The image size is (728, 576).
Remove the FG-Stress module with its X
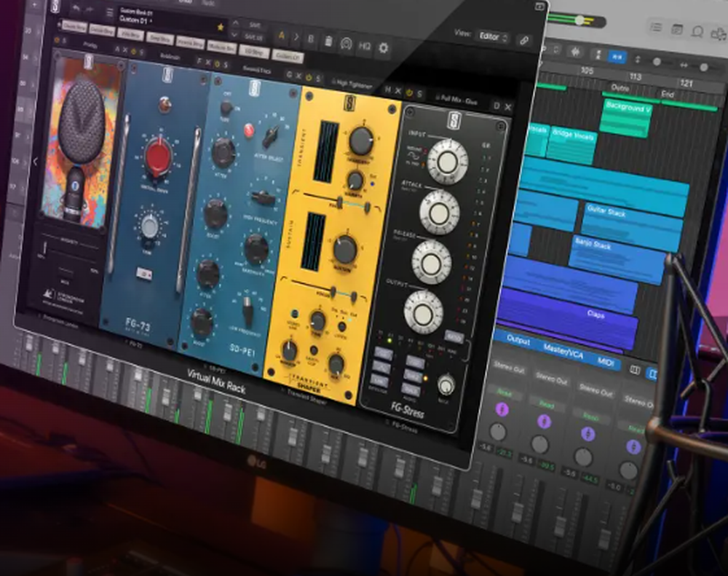pyautogui.click(x=508, y=107)
